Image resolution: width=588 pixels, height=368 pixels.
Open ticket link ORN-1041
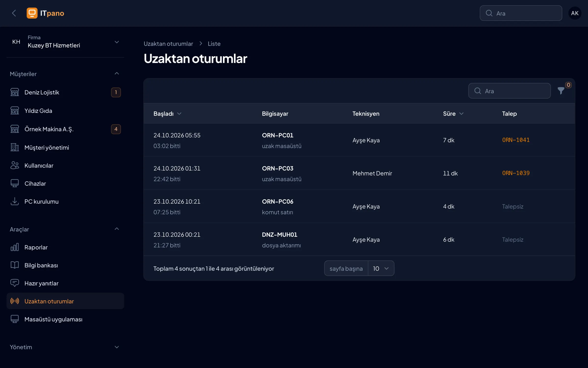click(x=516, y=140)
